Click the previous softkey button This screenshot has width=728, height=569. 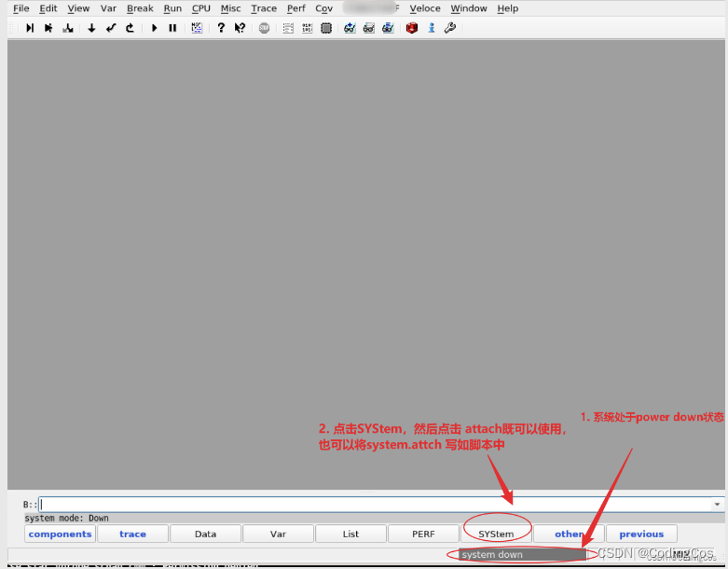pos(641,534)
